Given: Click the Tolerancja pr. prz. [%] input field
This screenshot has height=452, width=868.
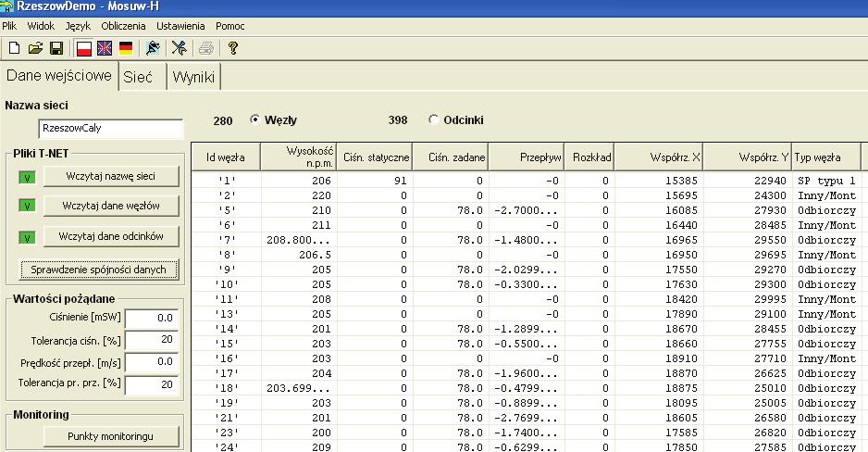Looking at the screenshot, I should click(x=152, y=384).
